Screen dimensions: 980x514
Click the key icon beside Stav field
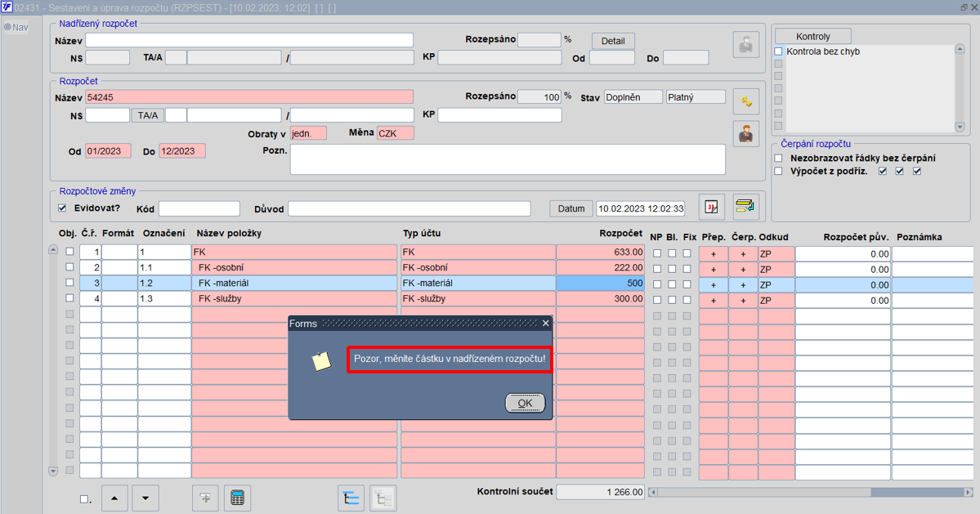click(745, 102)
